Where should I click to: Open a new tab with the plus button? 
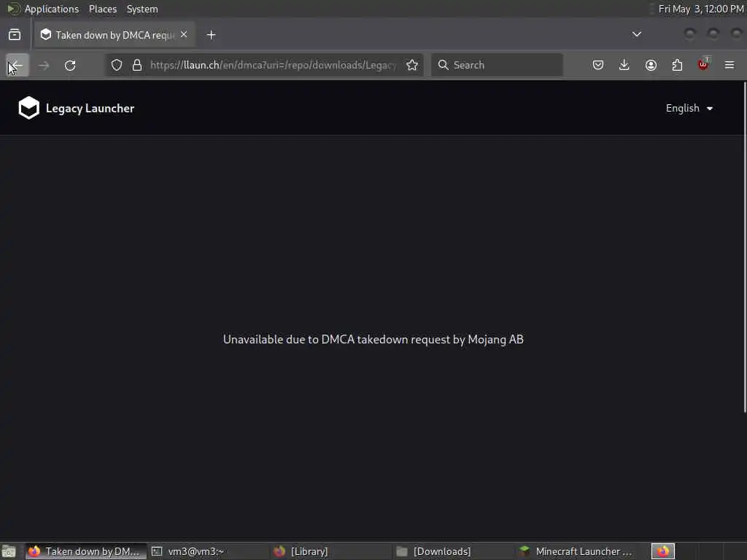point(211,35)
